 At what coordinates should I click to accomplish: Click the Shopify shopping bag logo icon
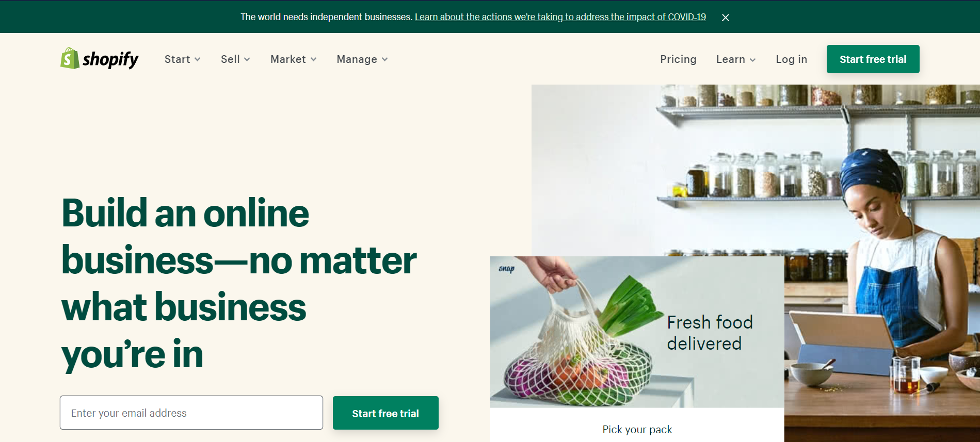(x=70, y=58)
